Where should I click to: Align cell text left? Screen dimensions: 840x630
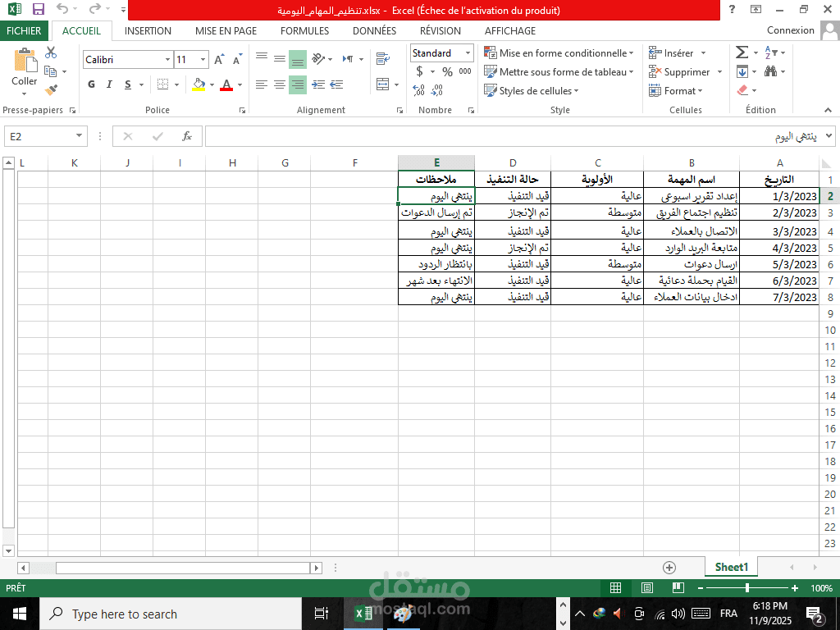click(x=262, y=84)
